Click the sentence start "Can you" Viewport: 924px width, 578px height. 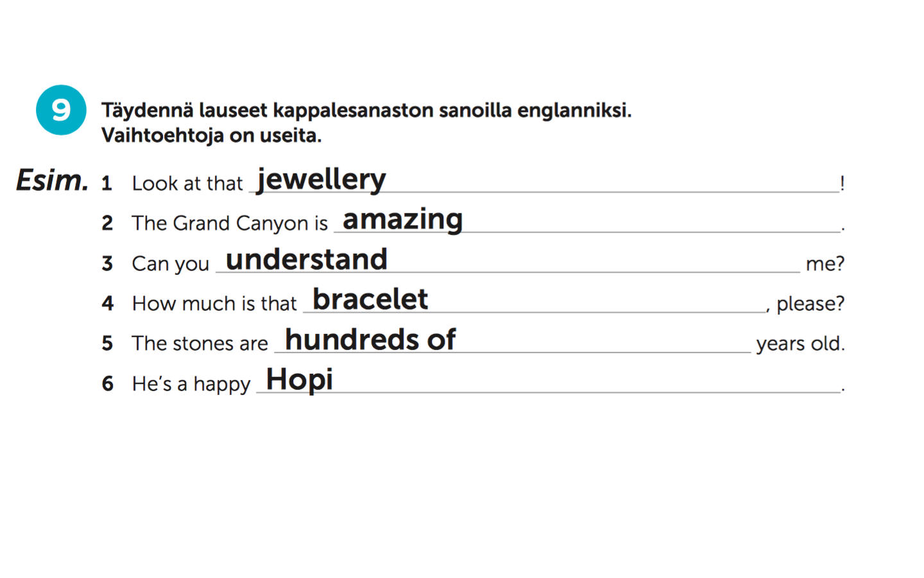(x=171, y=263)
